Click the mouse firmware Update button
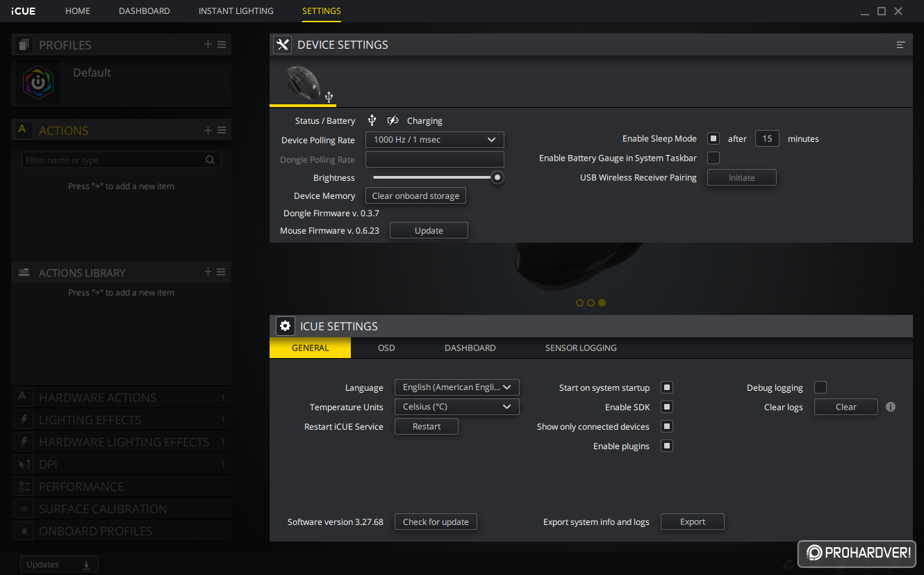The image size is (924, 575). coord(429,230)
